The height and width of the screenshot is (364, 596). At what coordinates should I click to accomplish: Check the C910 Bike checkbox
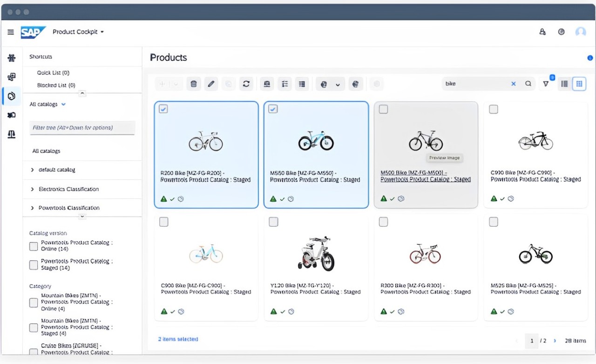(493, 109)
